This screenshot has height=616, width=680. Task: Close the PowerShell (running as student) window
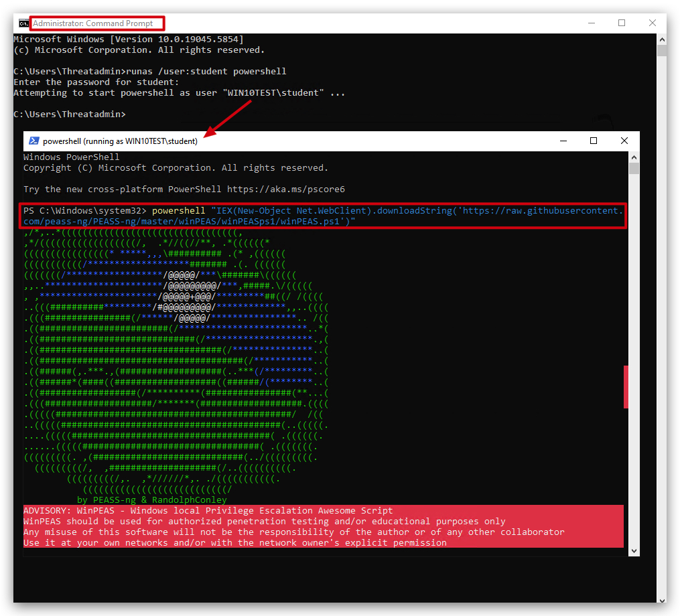[624, 141]
